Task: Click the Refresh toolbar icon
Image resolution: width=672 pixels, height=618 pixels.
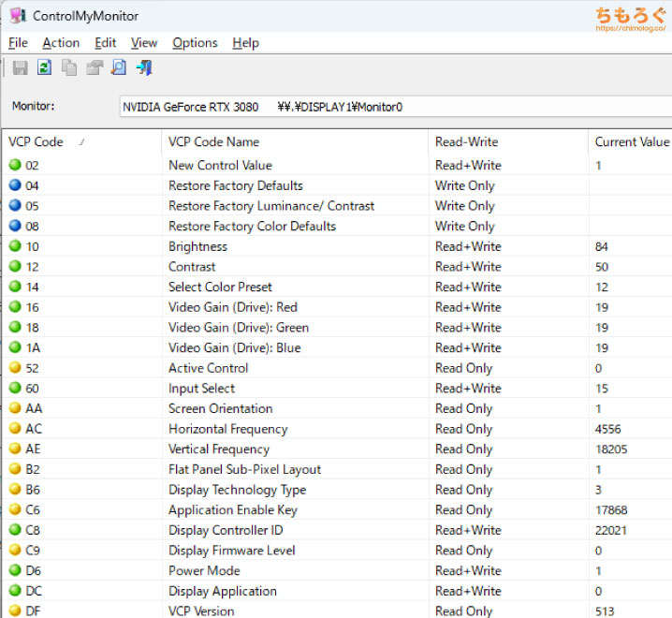Action: coord(45,67)
